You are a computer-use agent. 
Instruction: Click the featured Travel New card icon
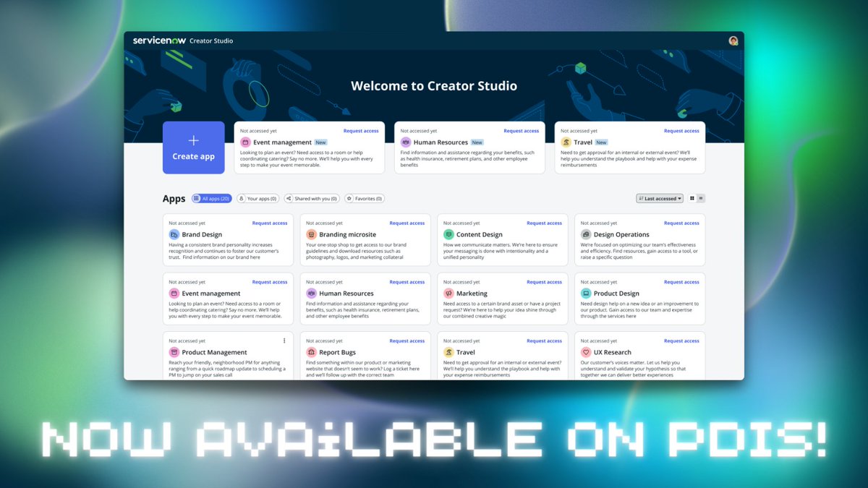click(566, 142)
